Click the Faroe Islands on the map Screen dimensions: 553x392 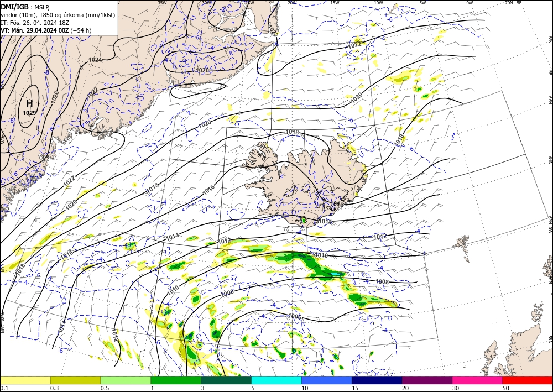pyautogui.click(x=463, y=247)
